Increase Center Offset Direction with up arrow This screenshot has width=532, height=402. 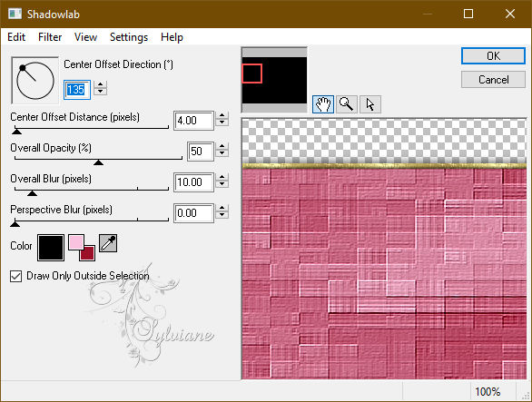(101, 84)
